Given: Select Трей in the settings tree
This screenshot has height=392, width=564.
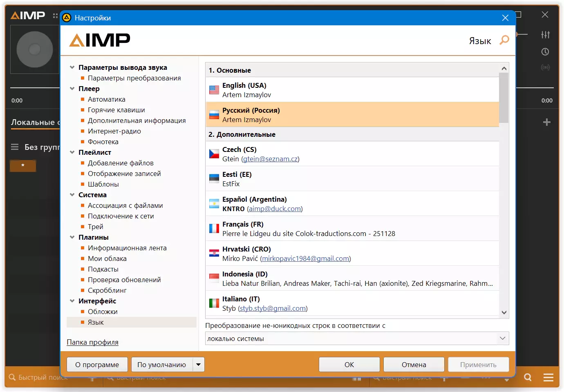Looking at the screenshot, I should [x=96, y=227].
